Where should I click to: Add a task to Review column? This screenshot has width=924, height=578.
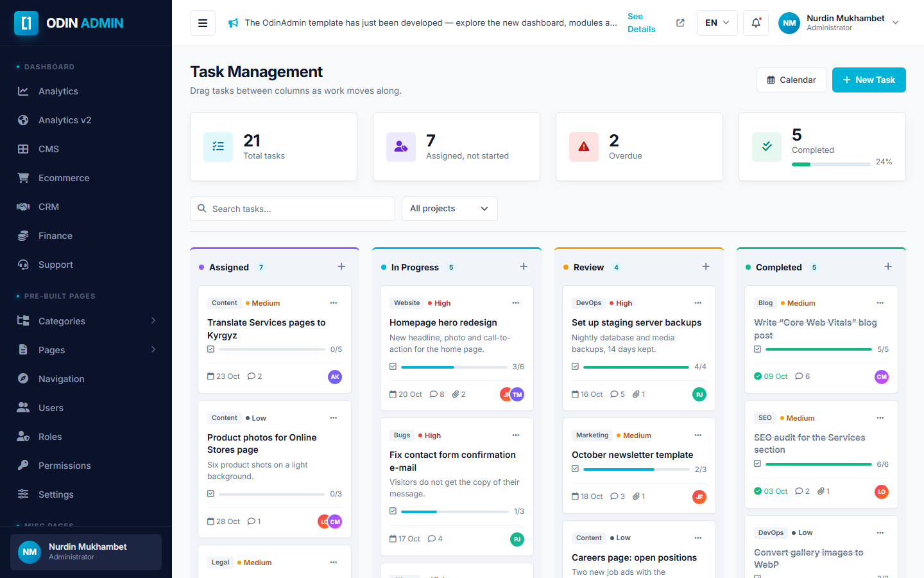706,267
